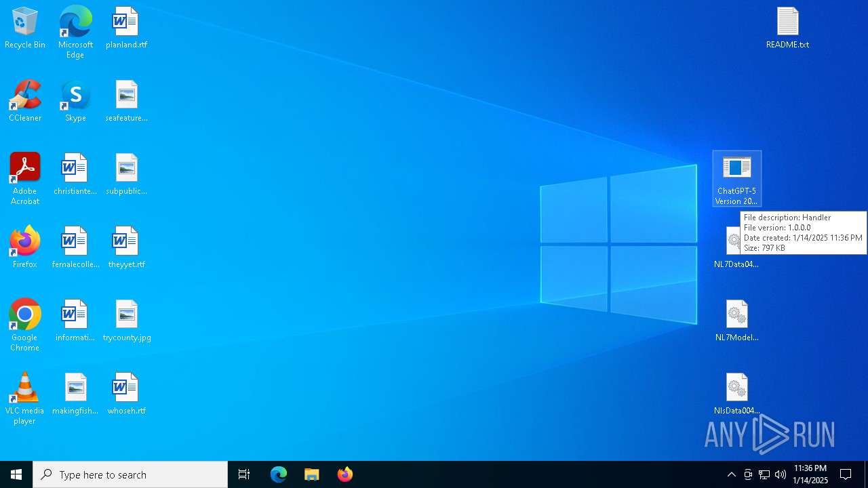Select the Microsoft Edge desktop shortcut
The height and width of the screenshot is (488, 868).
click(75, 33)
